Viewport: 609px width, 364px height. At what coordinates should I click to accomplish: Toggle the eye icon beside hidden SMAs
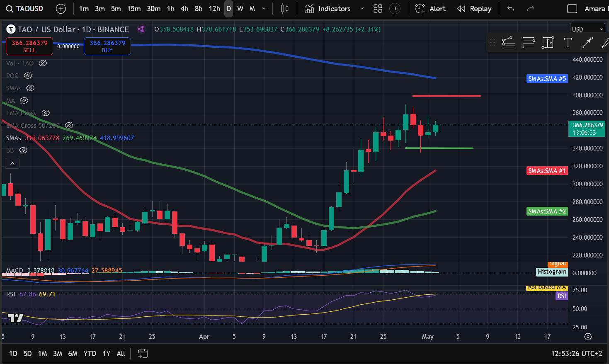[x=30, y=88]
